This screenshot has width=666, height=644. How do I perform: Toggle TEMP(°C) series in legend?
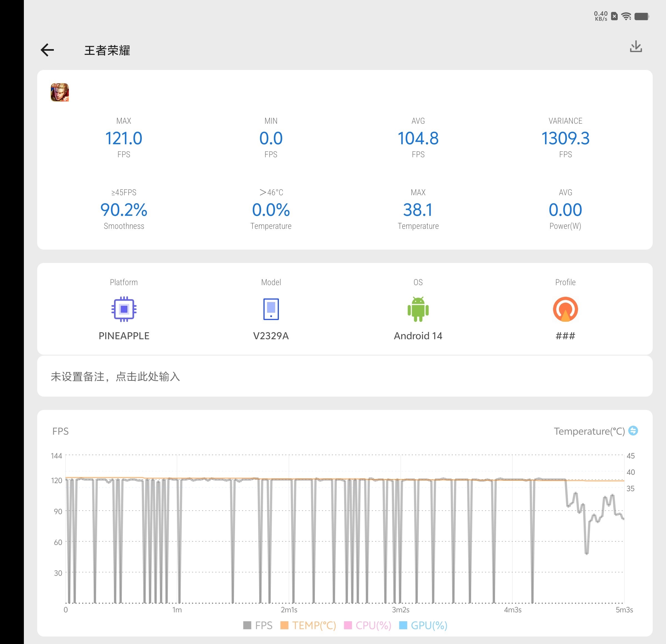[x=308, y=625]
